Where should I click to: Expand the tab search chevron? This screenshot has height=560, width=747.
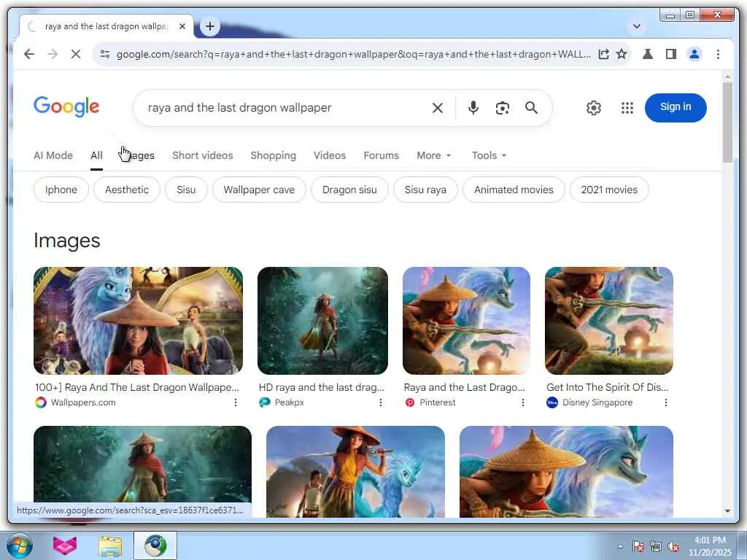(636, 26)
